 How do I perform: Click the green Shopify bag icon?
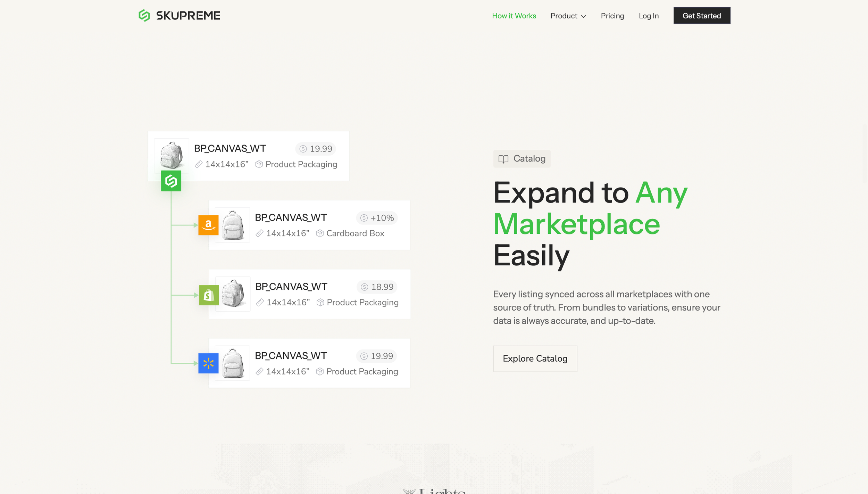coord(209,295)
